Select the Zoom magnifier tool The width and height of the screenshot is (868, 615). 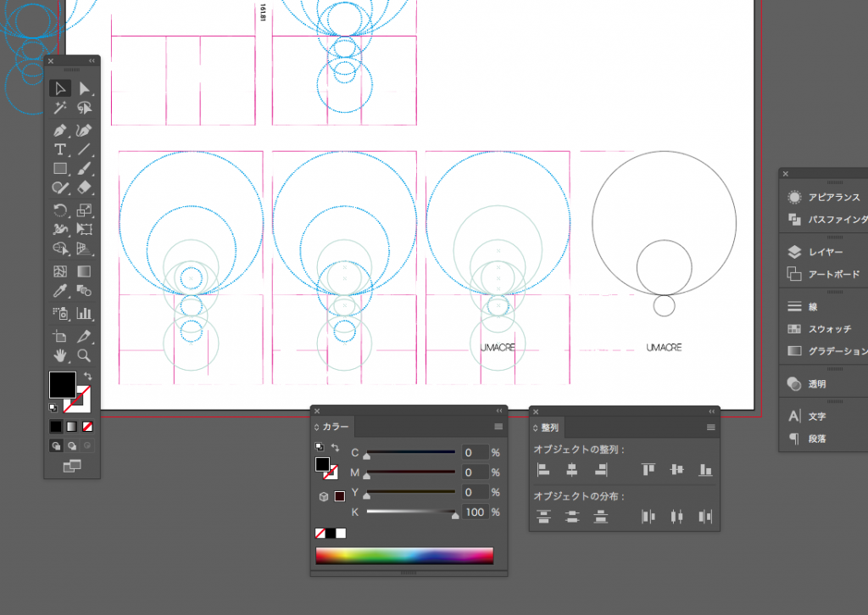point(84,355)
